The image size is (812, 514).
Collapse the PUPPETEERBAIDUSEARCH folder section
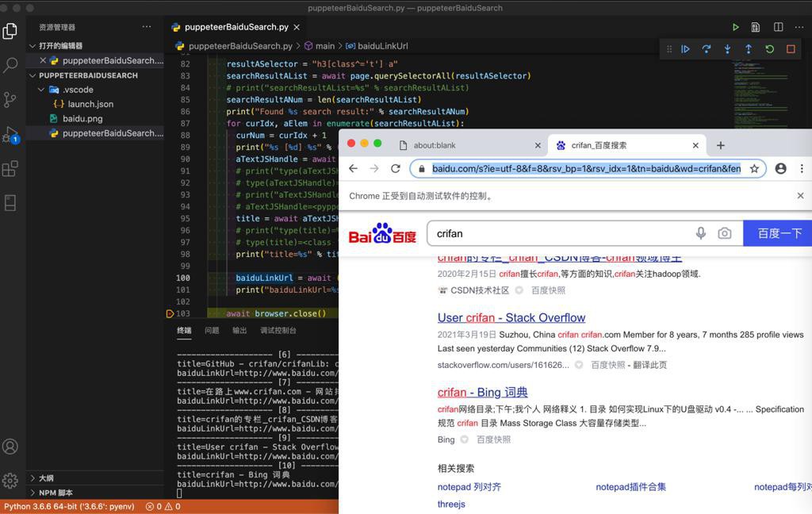click(32, 75)
